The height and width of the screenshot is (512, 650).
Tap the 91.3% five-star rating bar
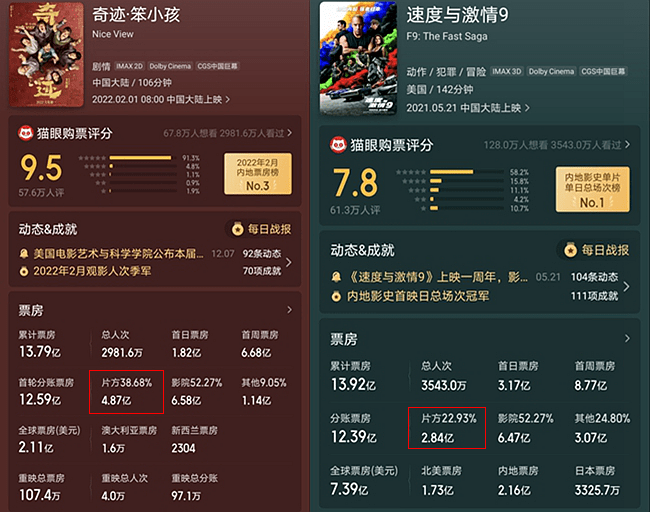pos(143,158)
